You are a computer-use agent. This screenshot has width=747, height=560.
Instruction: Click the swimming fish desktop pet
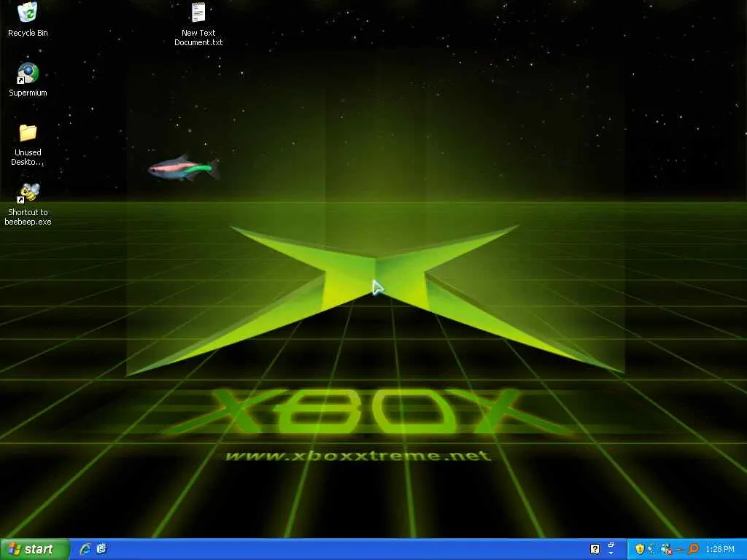coord(184,168)
